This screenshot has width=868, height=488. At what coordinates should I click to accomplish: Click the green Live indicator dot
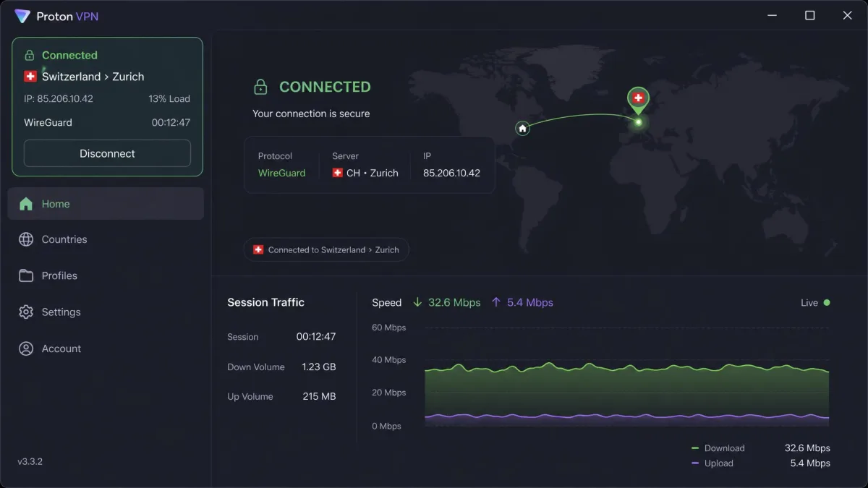coord(827,302)
